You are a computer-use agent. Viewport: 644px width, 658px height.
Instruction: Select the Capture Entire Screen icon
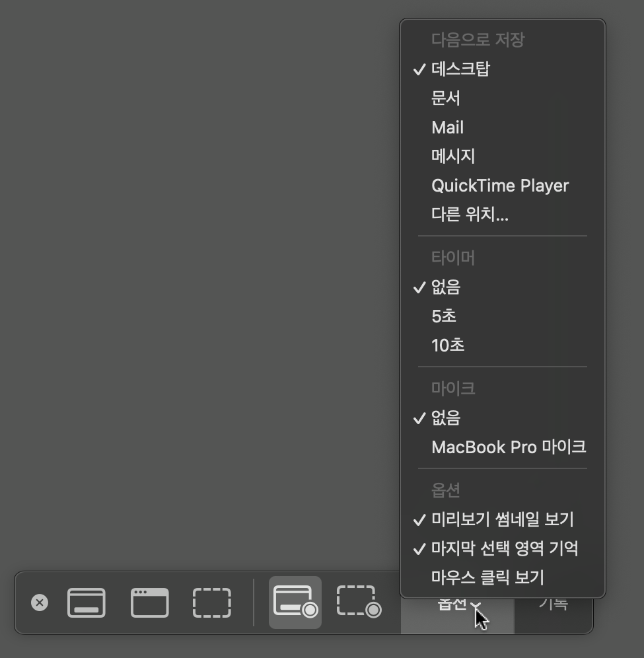(x=87, y=603)
